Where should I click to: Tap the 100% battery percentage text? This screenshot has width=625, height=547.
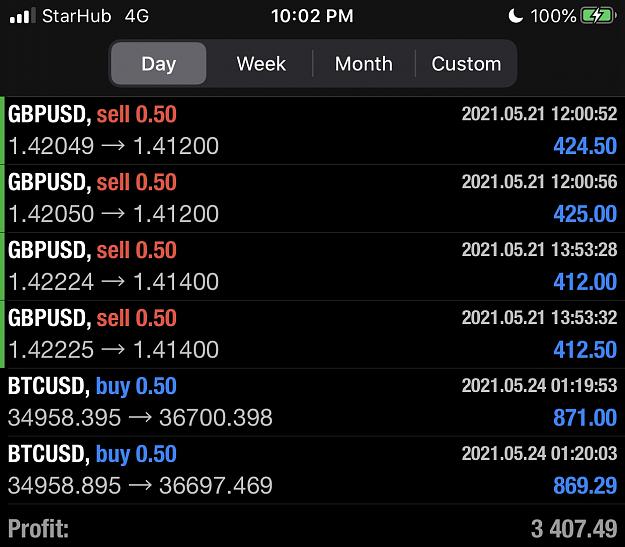click(x=553, y=16)
